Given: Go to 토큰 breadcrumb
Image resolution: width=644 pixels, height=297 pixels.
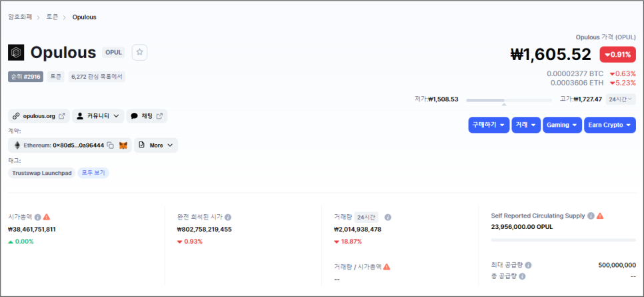Looking at the screenshot, I should [52, 17].
